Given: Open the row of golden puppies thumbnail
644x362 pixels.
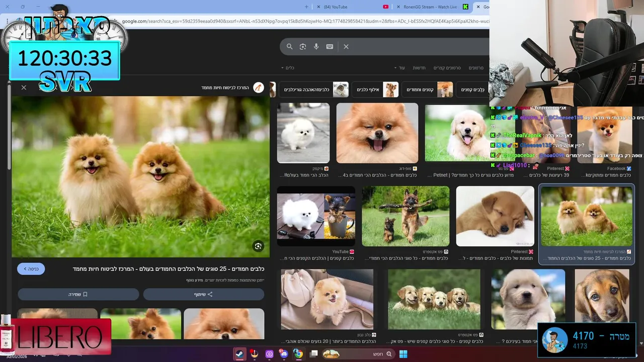Looking at the screenshot, I should click(434, 299).
